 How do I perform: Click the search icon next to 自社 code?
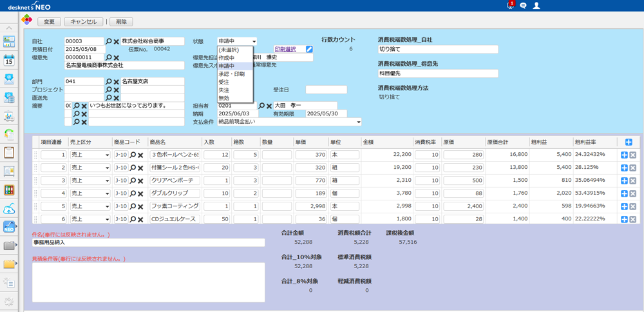[108, 41]
